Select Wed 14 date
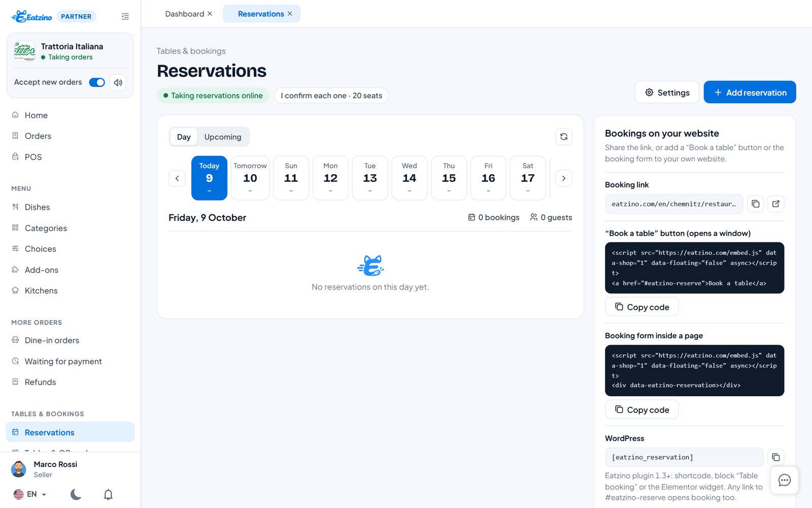 coord(410,178)
